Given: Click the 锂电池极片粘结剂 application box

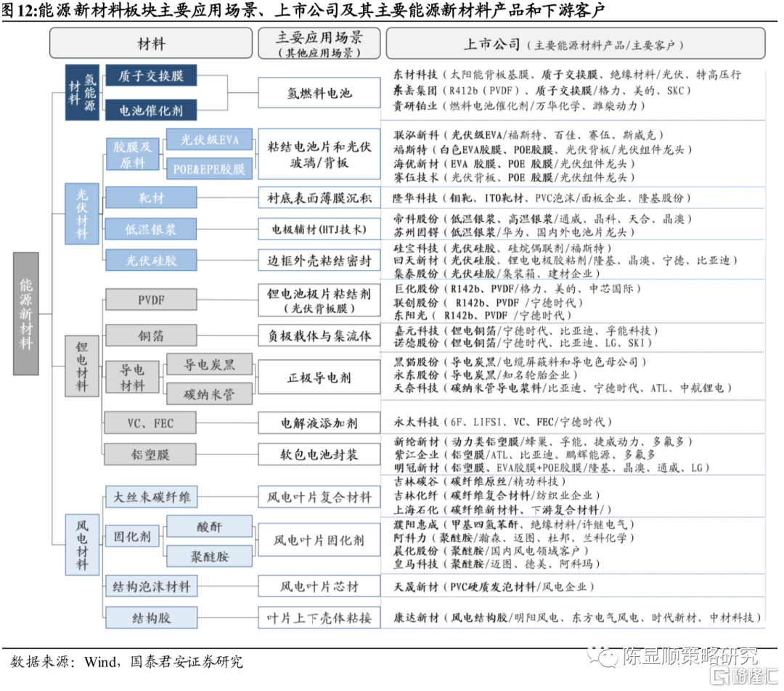Looking at the screenshot, I should click(319, 300).
